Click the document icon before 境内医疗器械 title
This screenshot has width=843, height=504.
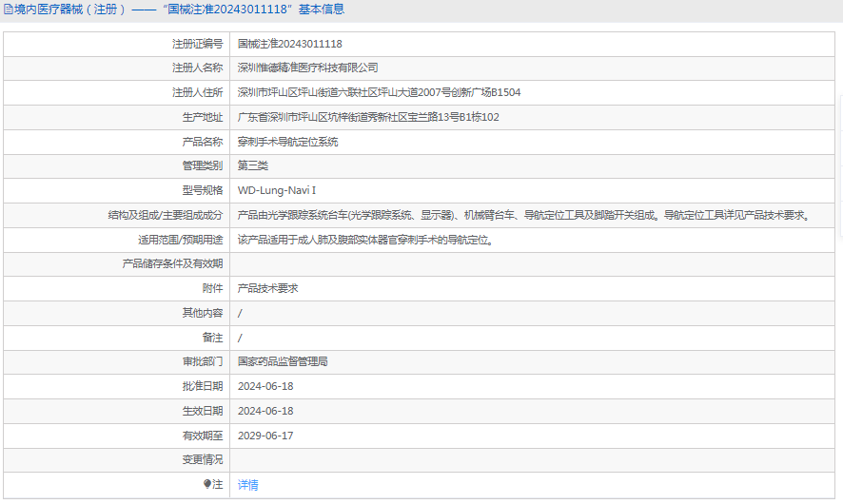[8, 10]
